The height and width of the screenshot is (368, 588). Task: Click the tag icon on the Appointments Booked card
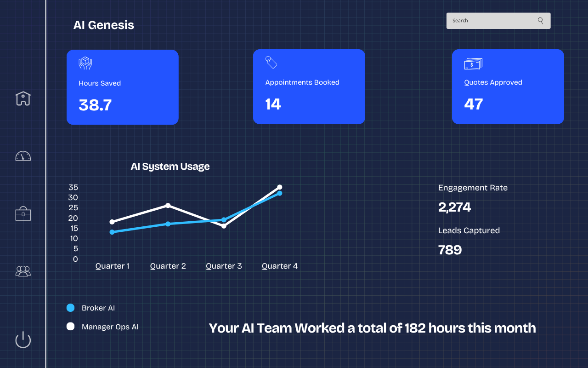pyautogui.click(x=271, y=62)
